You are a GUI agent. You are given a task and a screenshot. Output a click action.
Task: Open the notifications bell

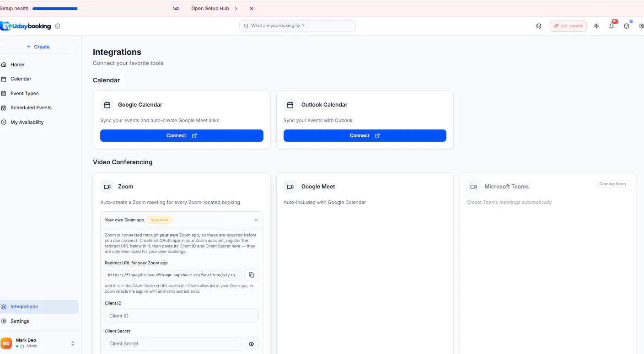[x=612, y=26]
